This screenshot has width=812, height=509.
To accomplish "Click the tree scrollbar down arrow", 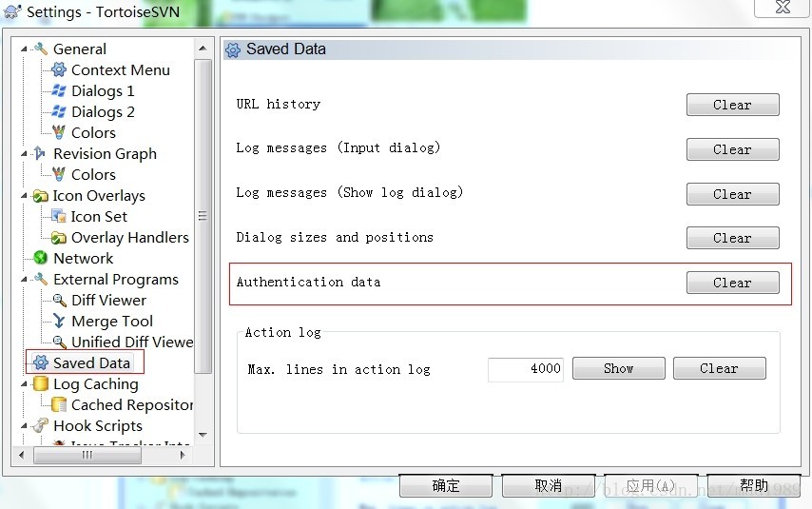I will 203,435.
